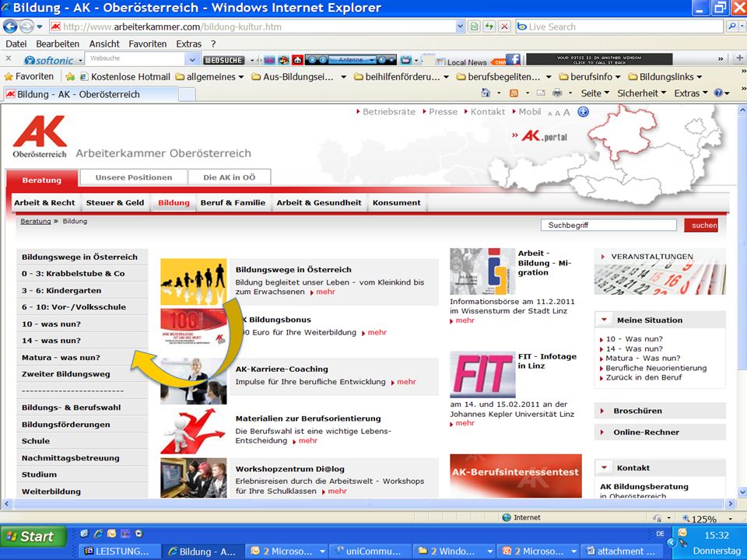Click the compatibility view icon in address bar
Screen dimensions: 747x560
coord(474,26)
